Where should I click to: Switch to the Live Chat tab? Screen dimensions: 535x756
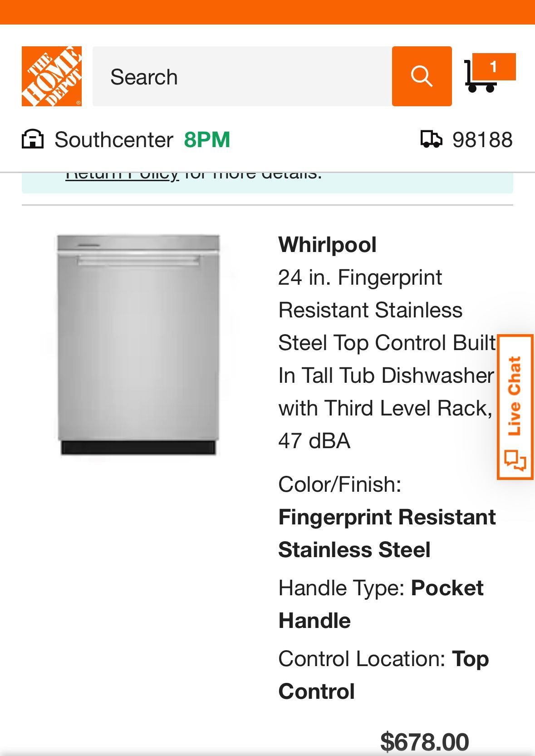click(x=515, y=395)
